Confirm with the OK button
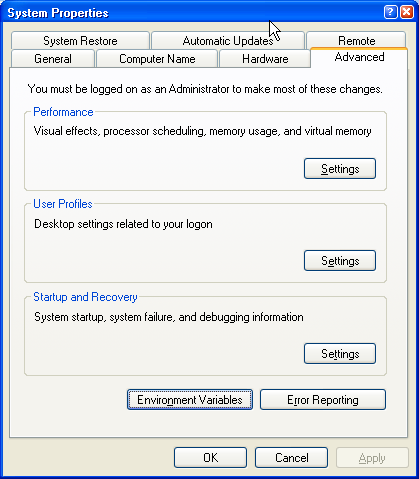Image resolution: width=419 pixels, height=479 pixels. pos(210,458)
